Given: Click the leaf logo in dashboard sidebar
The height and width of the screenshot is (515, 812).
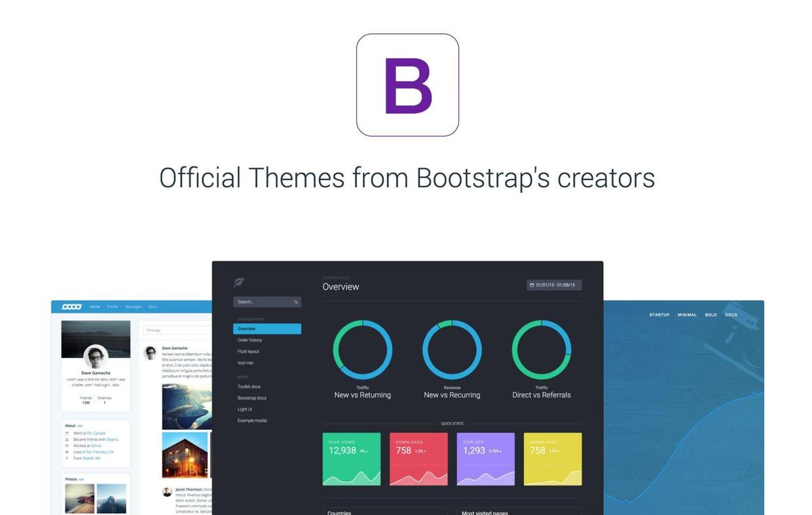Looking at the screenshot, I should click(239, 282).
